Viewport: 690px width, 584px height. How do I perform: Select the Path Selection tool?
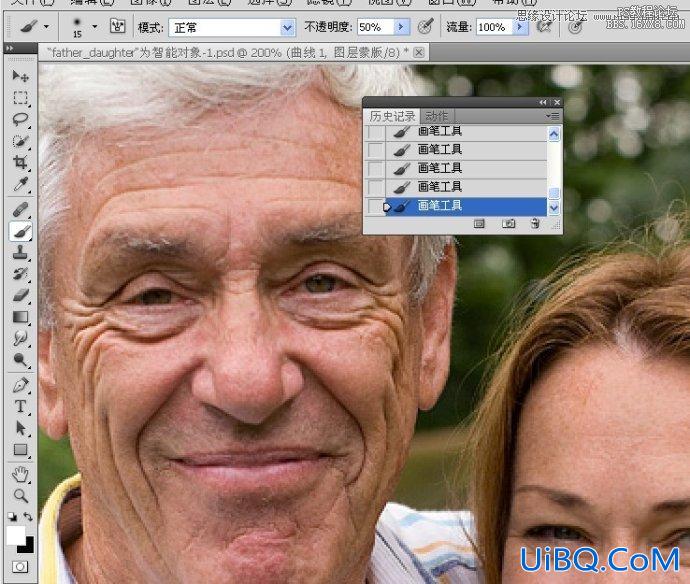[x=20, y=428]
